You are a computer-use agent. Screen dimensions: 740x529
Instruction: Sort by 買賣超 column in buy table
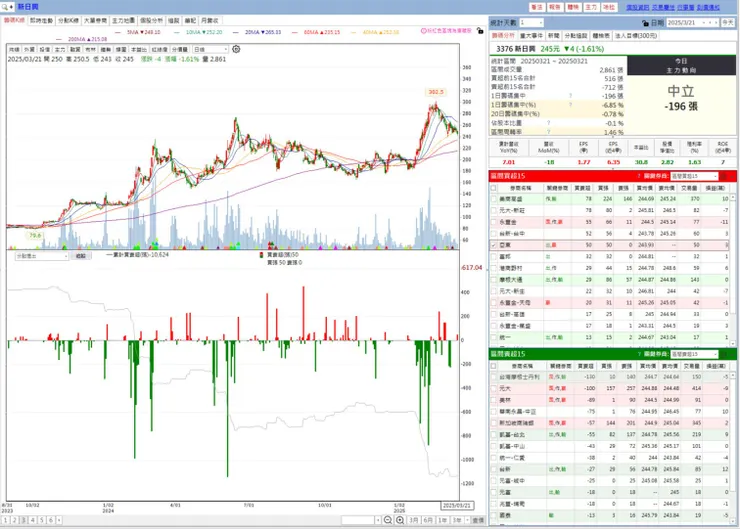coord(582,188)
